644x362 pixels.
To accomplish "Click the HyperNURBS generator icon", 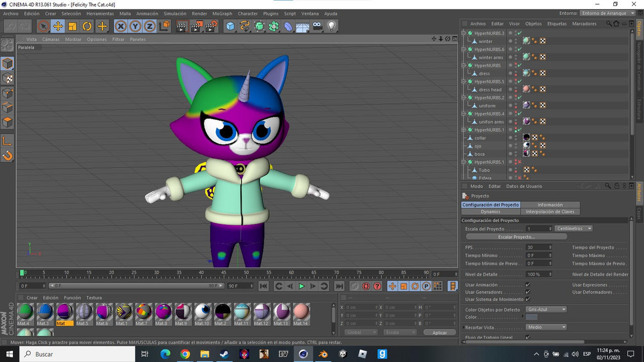I will tap(259, 26).
